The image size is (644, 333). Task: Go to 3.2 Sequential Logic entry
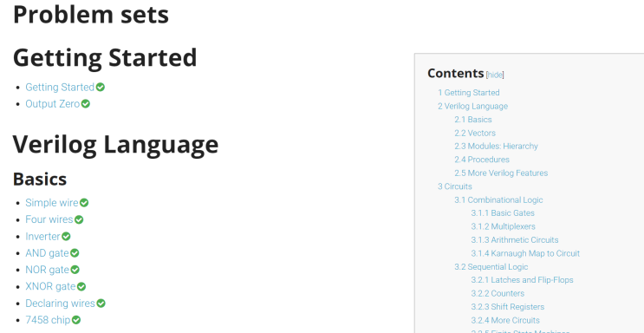[491, 267]
